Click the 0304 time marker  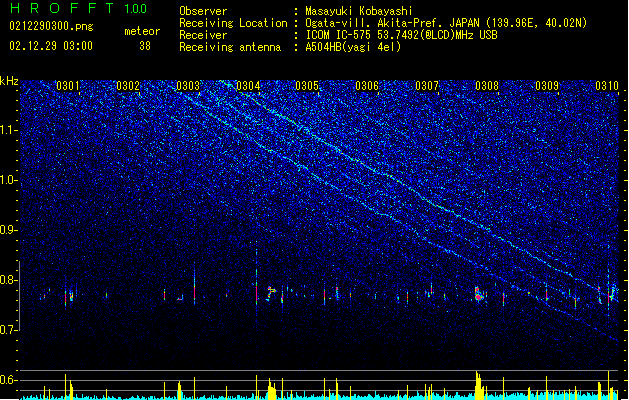pos(248,86)
